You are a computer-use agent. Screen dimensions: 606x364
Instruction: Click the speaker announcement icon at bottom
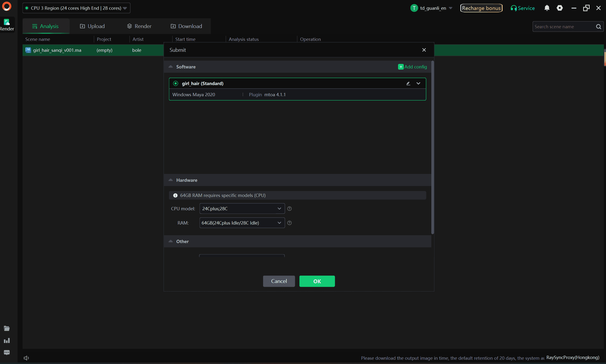(x=26, y=358)
